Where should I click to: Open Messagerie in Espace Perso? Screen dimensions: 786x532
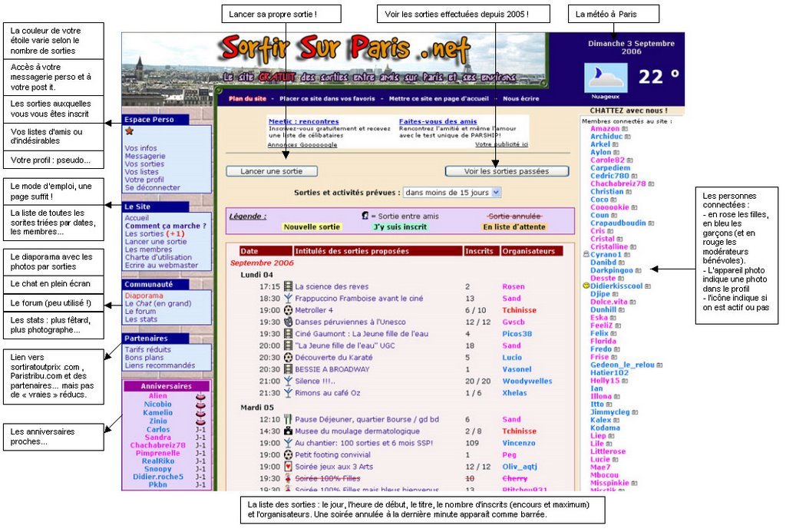pyautogui.click(x=145, y=157)
